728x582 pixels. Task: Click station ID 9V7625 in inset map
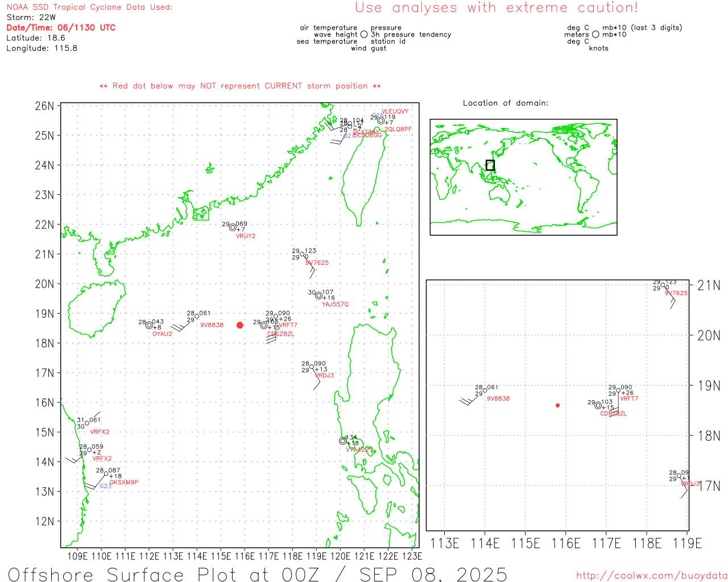[676, 293]
